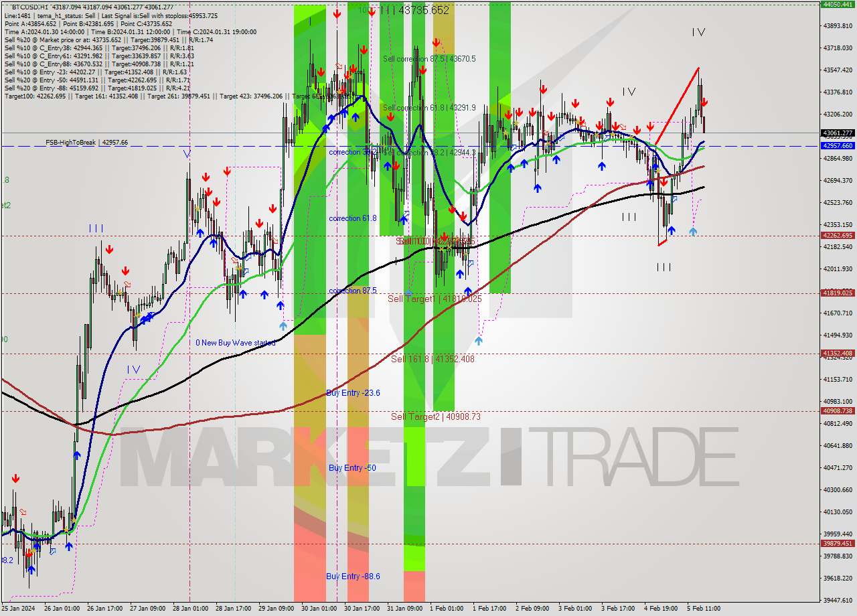Click the 'Buy Entry -50' label

coord(352,468)
